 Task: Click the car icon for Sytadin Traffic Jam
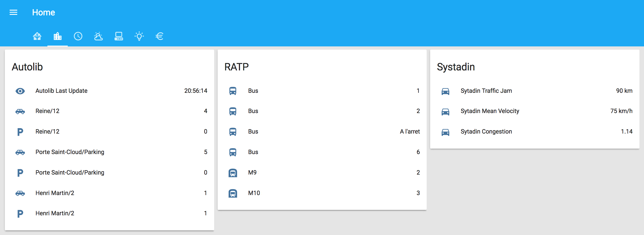click(x=445, y=91)
